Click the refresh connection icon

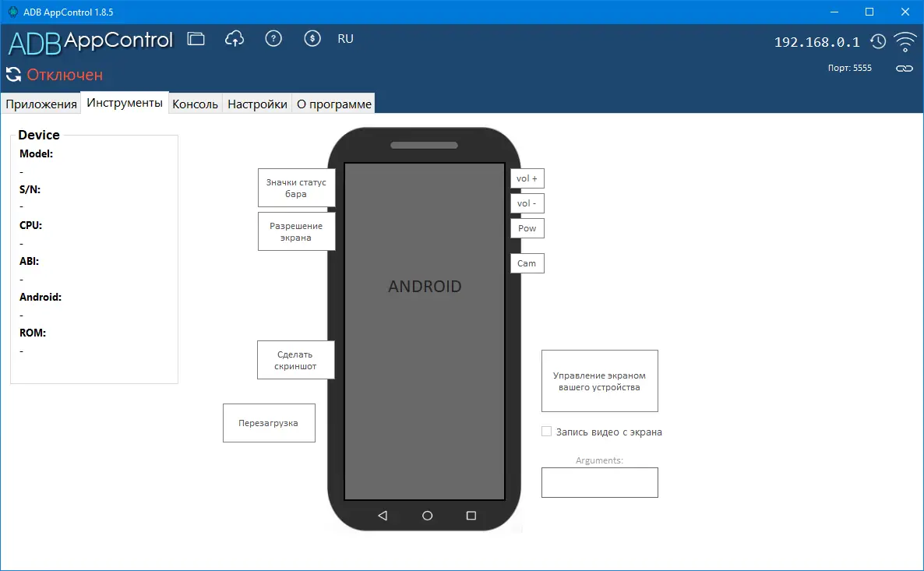pos(13,74)
